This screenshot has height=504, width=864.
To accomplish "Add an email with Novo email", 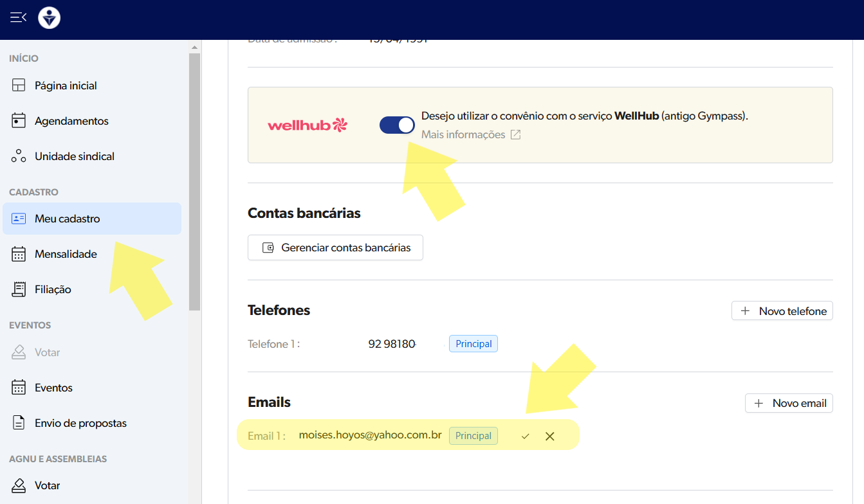I will (x=789, y=403).
